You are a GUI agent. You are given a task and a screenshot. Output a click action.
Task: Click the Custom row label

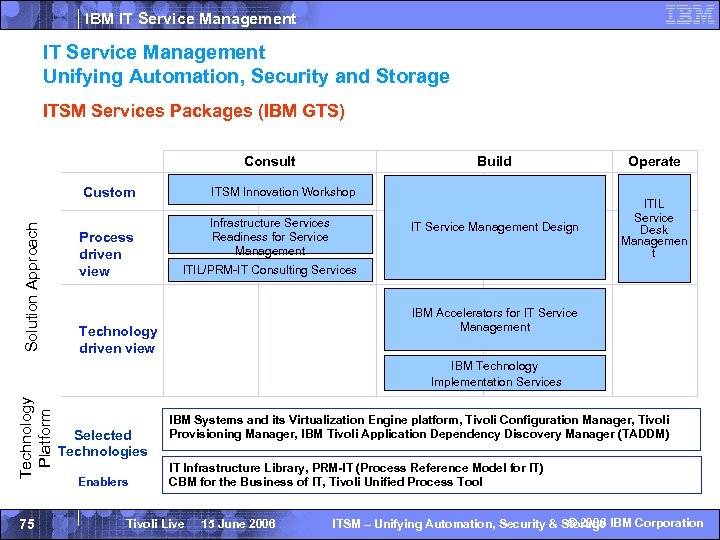109,192
